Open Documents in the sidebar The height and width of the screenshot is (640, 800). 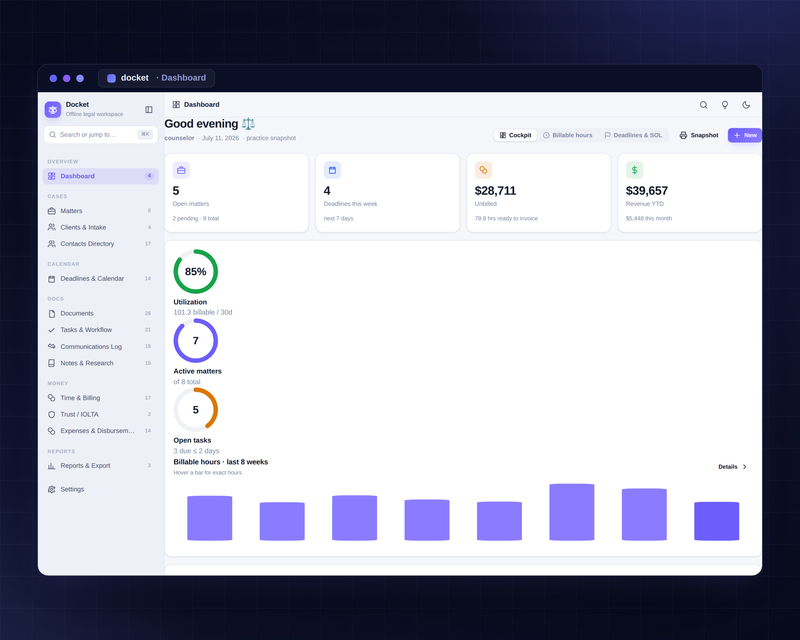[x=101, y=313]
